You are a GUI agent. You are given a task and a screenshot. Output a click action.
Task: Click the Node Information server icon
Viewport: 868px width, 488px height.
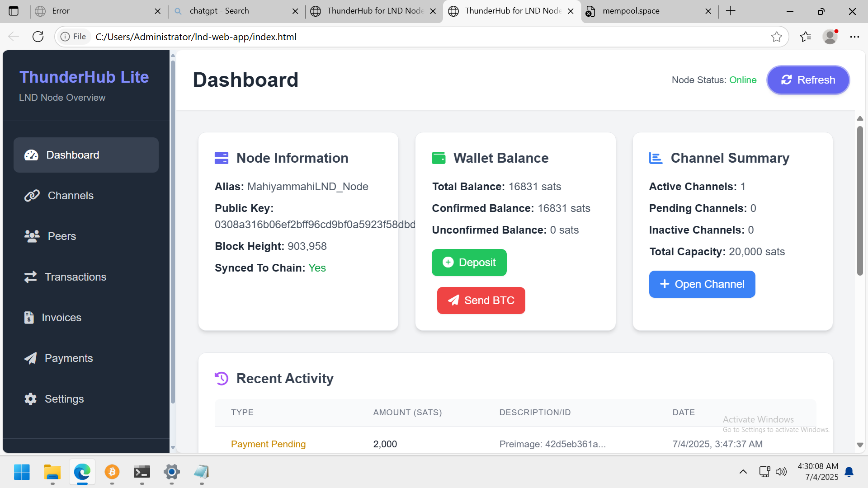222,158
